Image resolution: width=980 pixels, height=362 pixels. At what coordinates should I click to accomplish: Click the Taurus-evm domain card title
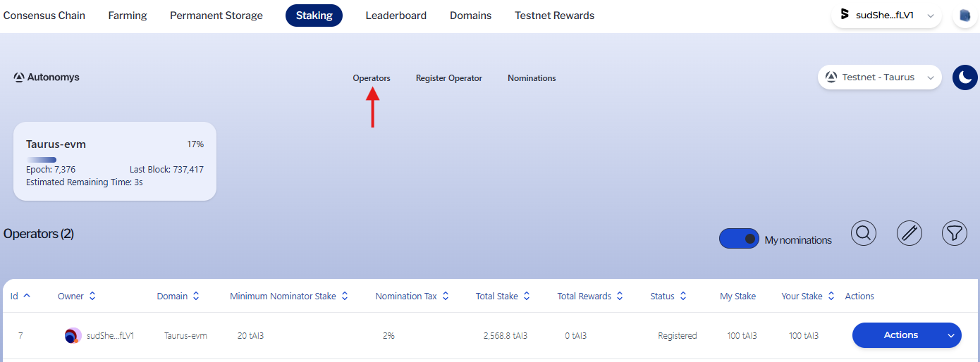coord(56,144)
